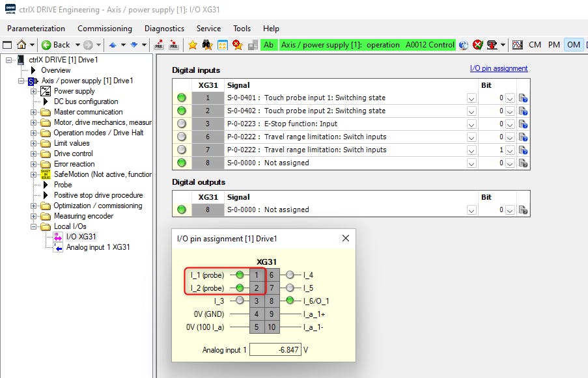Open the Commissioning menu
588x378 pixels.
[x=104, y=29]
